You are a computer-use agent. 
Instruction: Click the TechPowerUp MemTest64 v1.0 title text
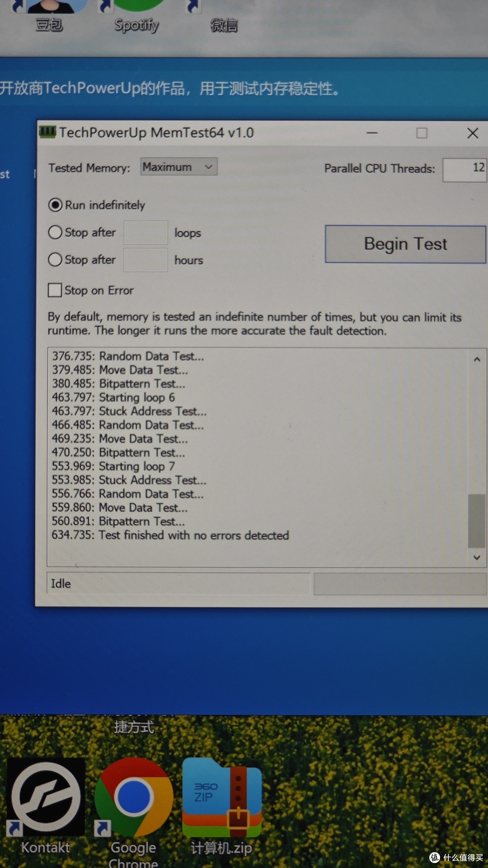click(156, 132)
